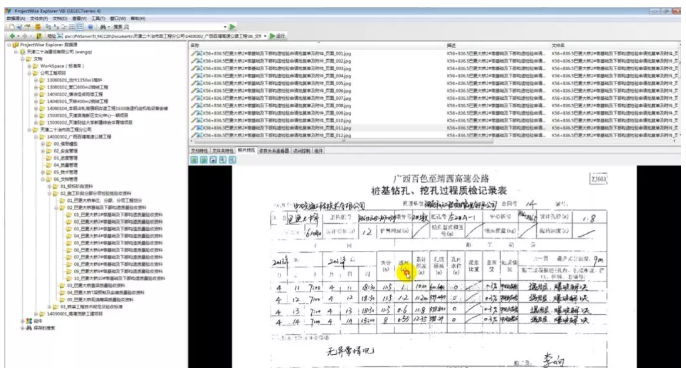This screenshot has width=686, height=371.
Task: Open the 文档(D) menu
Action: click(60, 18)
